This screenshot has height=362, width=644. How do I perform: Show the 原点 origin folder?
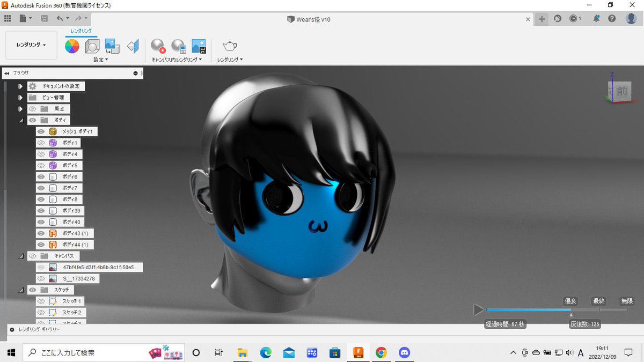click(32, 109)
